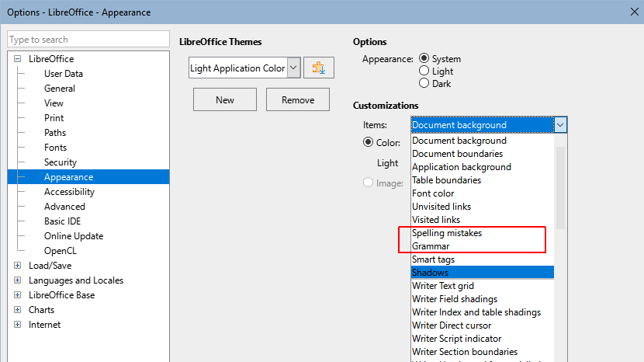Image resolution: width=644 pixels, height=362 pixels.
Task: Open the Advanced options page
Action: (64, 207)
